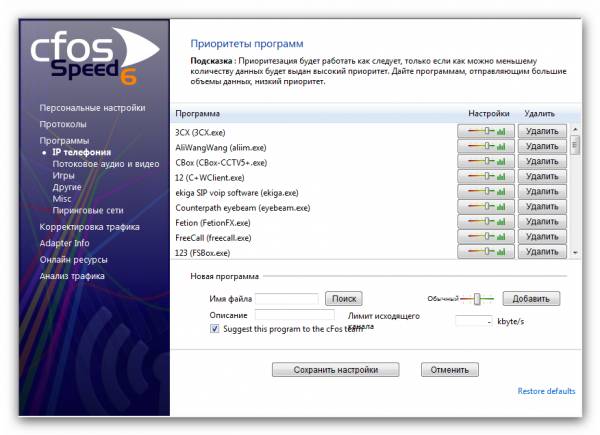Open priority settings for CBox (CBox-CCTV5+.exe)
Screen dimensions: 600x435
pyautogui.click(x=486, y=161)
